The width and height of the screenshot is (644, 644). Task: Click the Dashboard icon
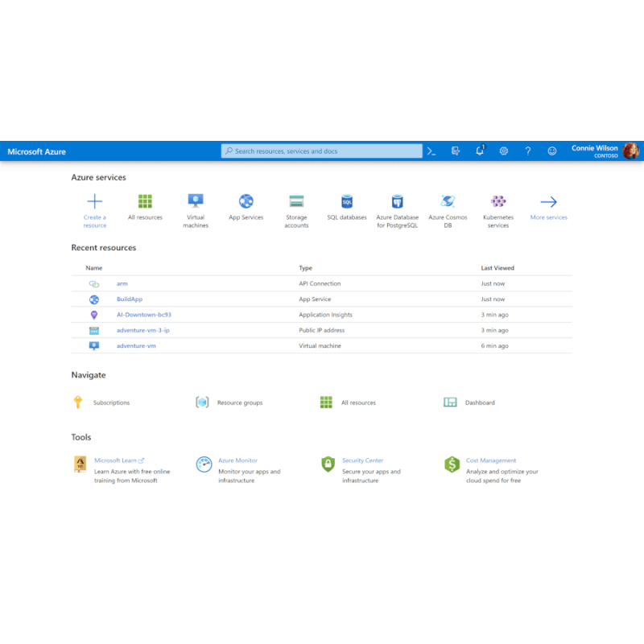point(450,402)
